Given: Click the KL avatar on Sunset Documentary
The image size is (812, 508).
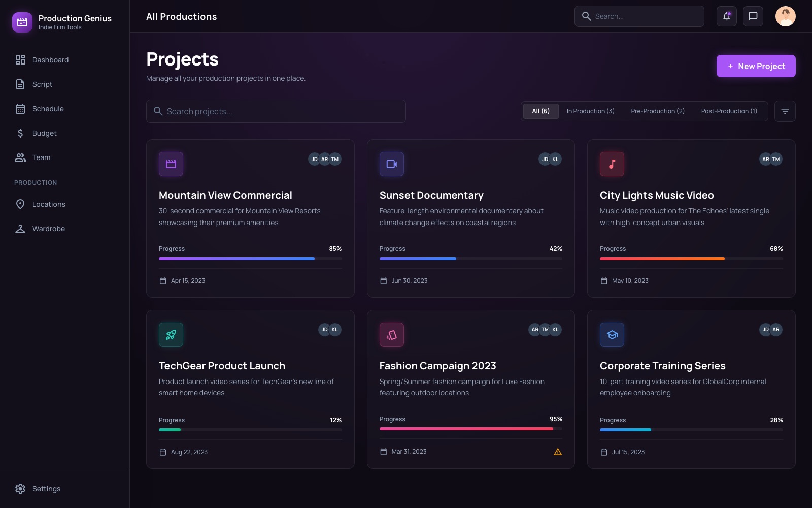Looking at the screenshot, I should pos(555,159).
